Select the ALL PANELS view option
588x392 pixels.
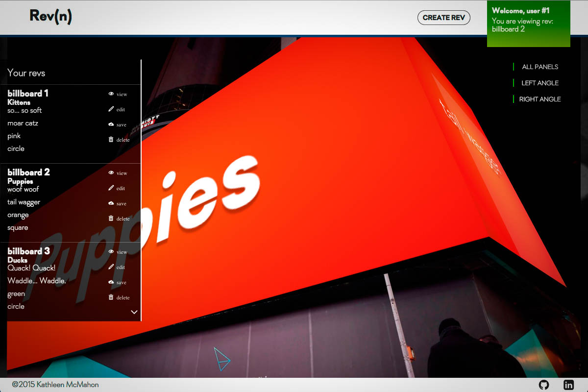[x=539, y=67]
